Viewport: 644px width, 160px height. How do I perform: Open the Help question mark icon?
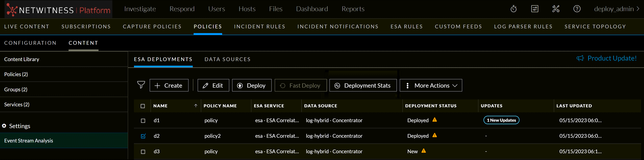577,9
